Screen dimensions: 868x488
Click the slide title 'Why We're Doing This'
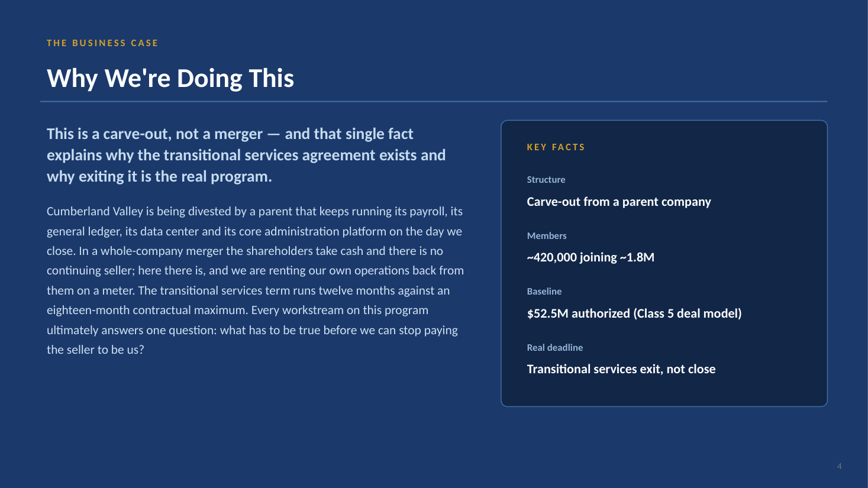(x=170, y=79)
